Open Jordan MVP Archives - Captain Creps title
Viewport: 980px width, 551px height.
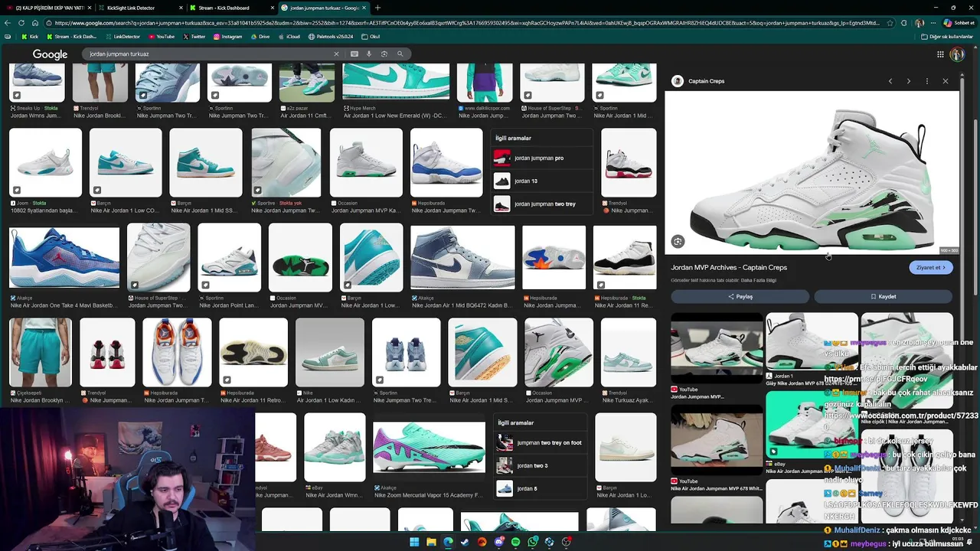click(729, 267)
